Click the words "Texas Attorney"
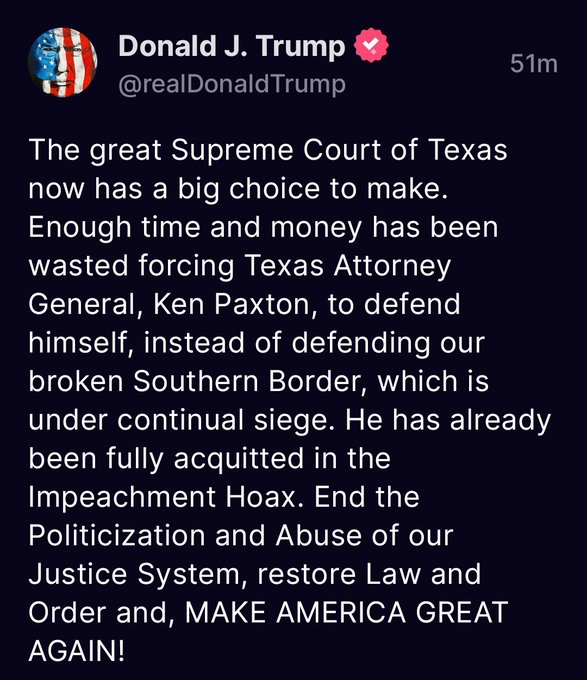Screen dimensions: 587x680 [348, 266]
